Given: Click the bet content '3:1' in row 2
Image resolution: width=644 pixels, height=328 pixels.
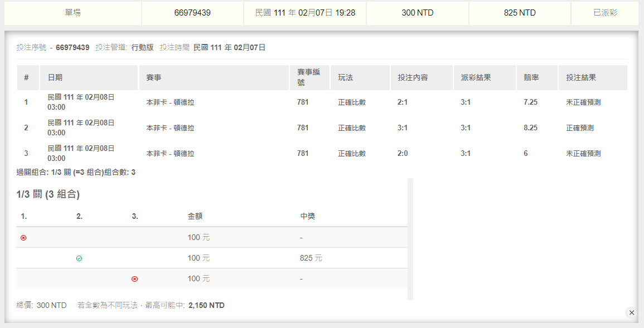Looking at the screenshot, I should (x=403, y=128).
